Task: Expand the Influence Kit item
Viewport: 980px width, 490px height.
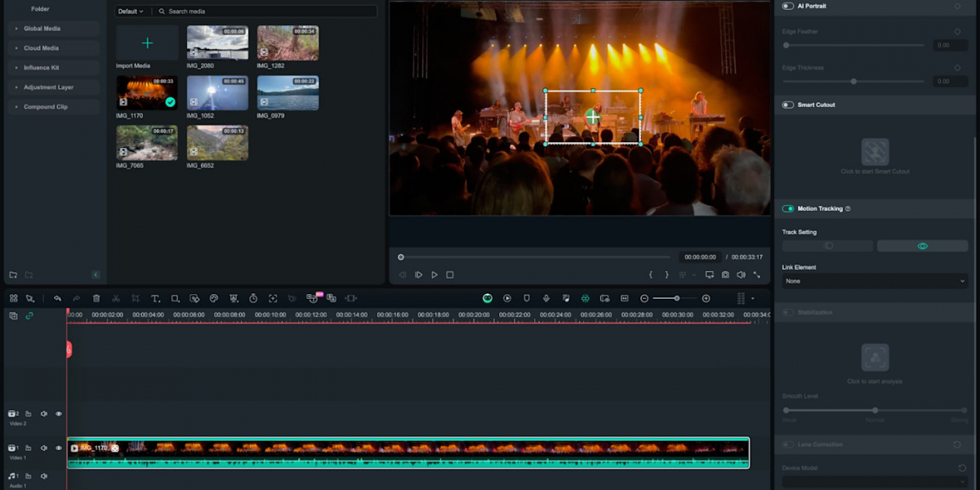Action: (53, 68)
